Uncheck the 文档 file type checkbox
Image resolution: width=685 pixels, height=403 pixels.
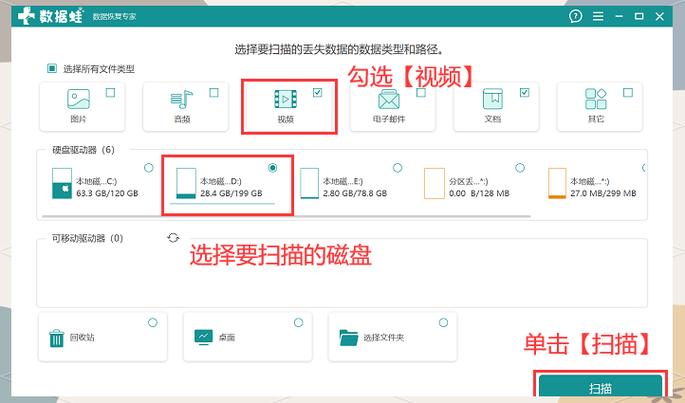click(x=525, y=92)
